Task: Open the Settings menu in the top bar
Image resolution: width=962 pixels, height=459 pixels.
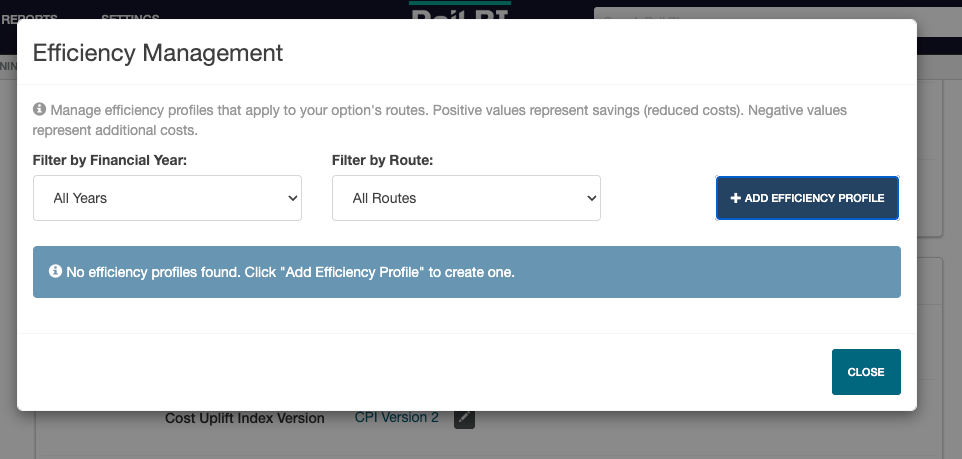Action: 130,17
